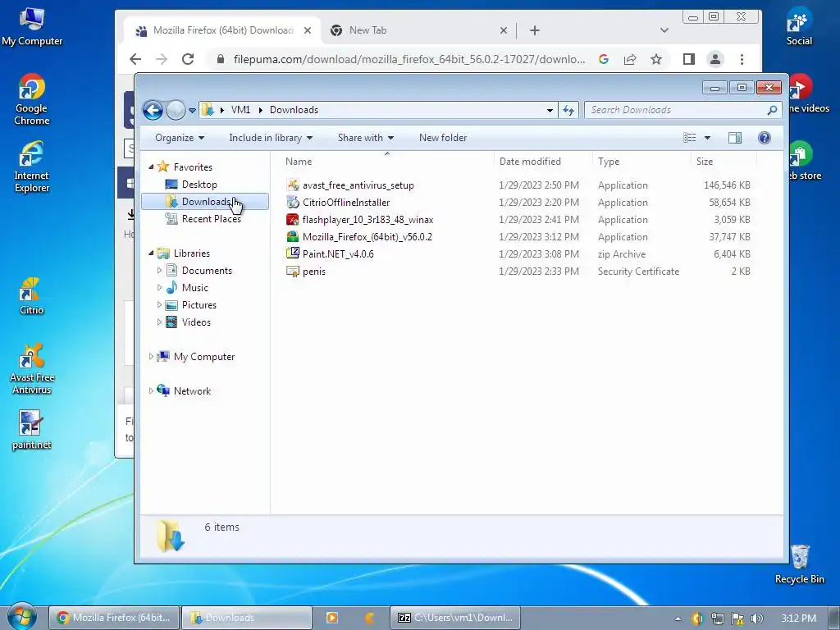This screenshot has width=840, height=630.
Task: Open the address bar history dropdown arrow
Action: pyautogui.click(x=550, y=111)
